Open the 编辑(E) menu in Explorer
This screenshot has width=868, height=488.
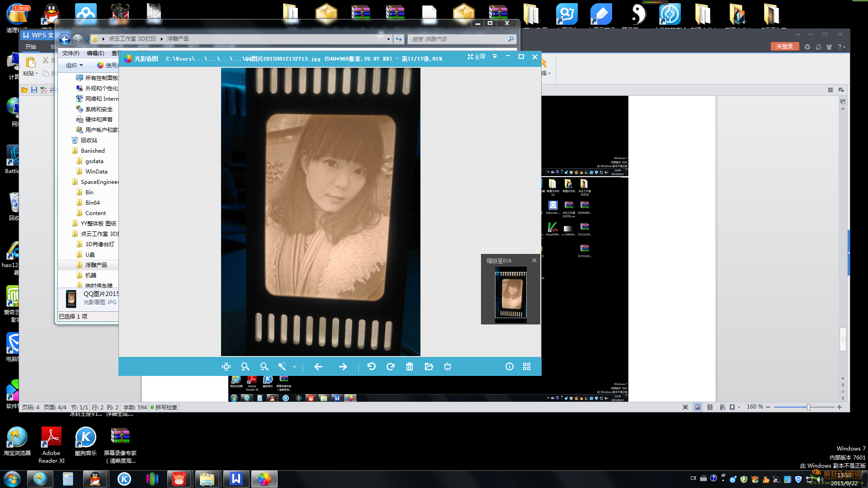(95, 53)
